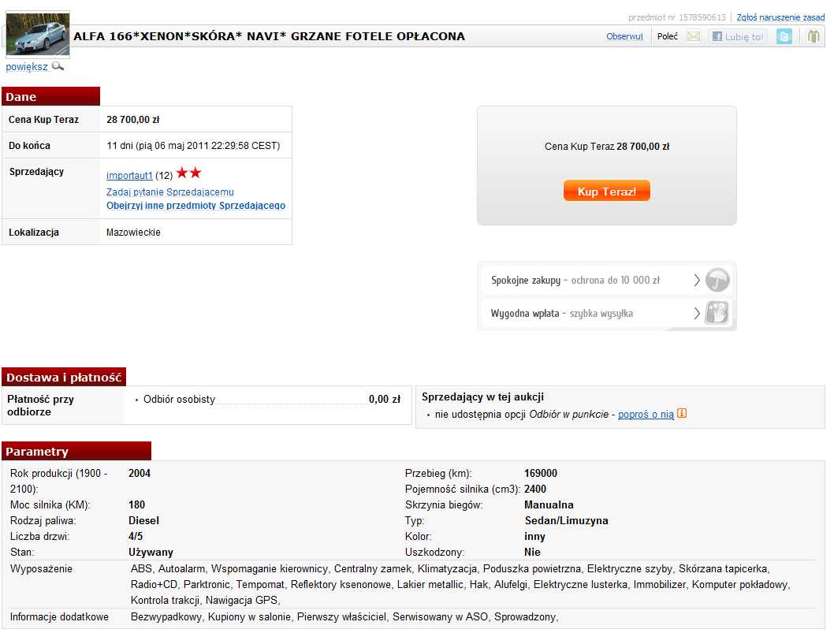Click engine capacity value '2400'

pos(535,489)
